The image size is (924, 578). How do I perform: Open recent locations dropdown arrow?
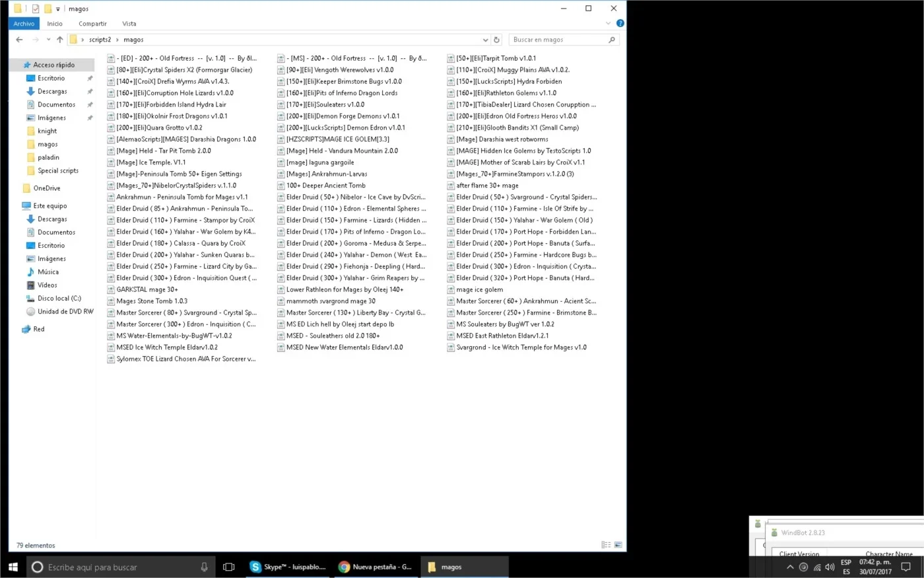[x=48, y=40]
